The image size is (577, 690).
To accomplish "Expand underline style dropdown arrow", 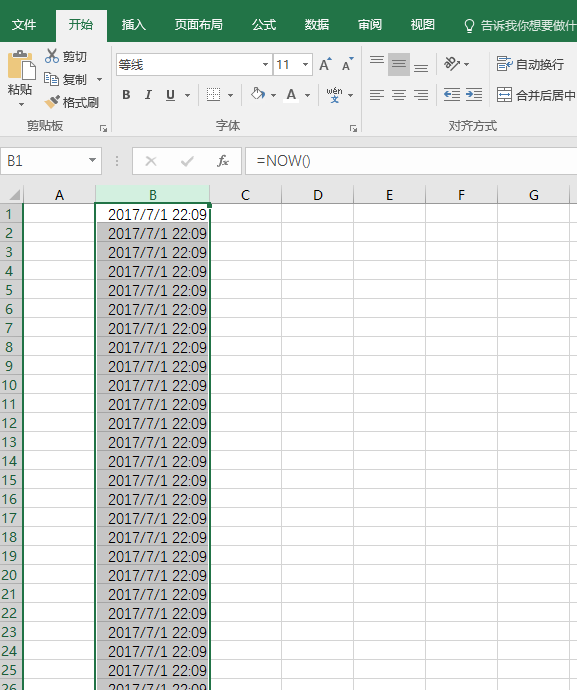I will [187, 95].
